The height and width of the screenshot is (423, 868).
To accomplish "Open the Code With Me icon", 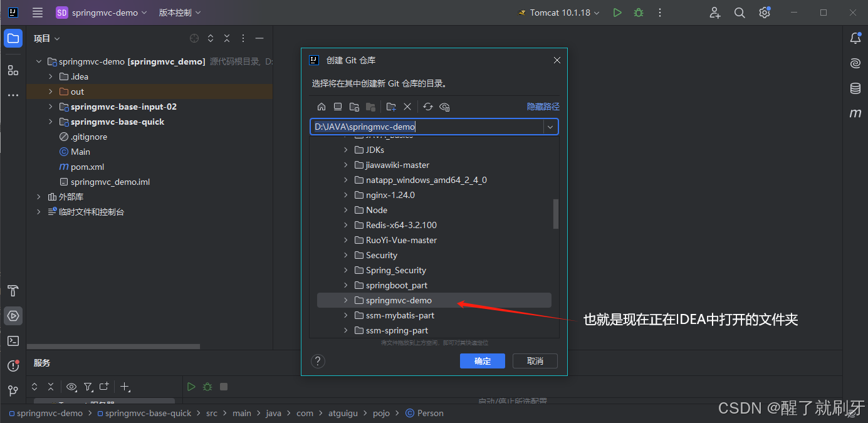I will pyautogui.click(x=714, y=13).
